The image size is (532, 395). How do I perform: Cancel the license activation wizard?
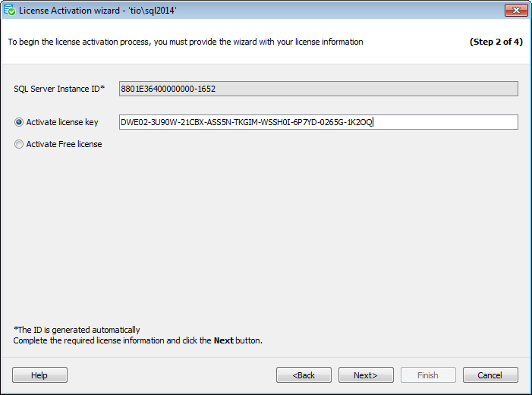pos(490,375)
